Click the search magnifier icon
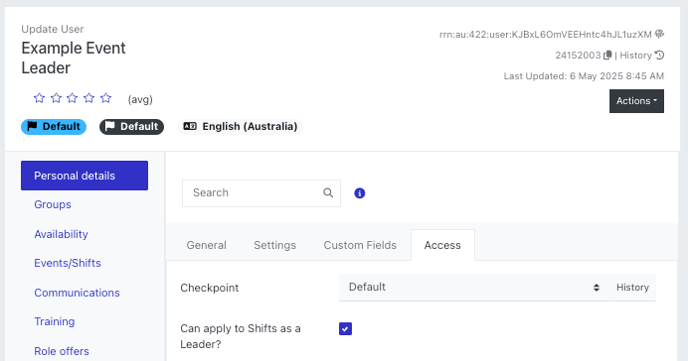This screenshot has width=688, height=361. click(328, 193)
